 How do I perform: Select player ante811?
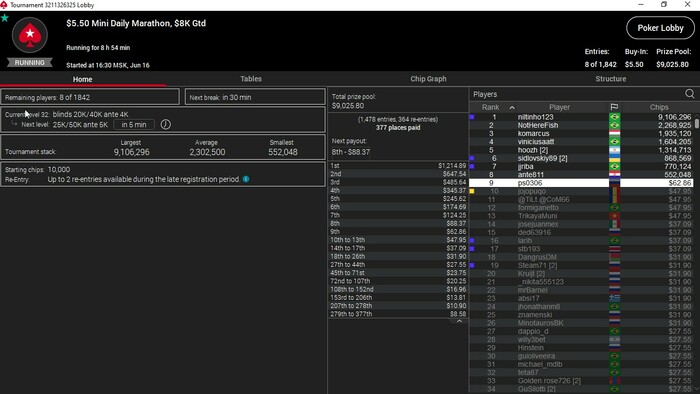pos(531,175)
